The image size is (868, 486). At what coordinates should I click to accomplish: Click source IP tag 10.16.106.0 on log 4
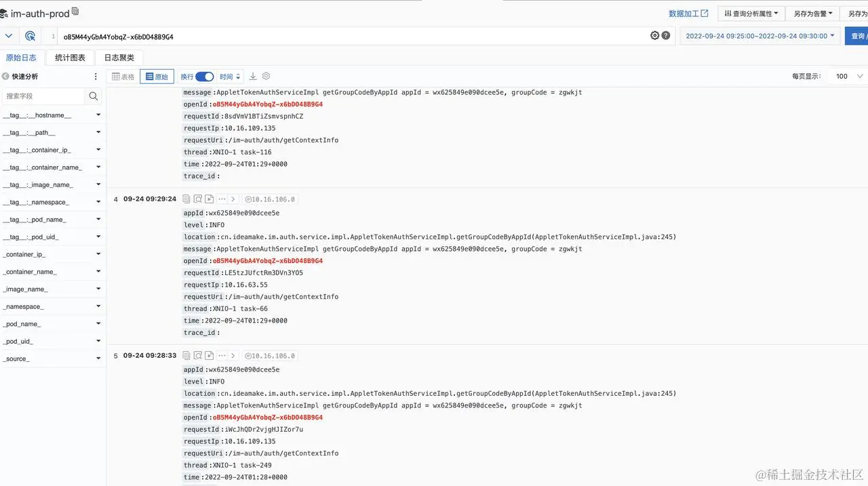click(x=270, y=199)
